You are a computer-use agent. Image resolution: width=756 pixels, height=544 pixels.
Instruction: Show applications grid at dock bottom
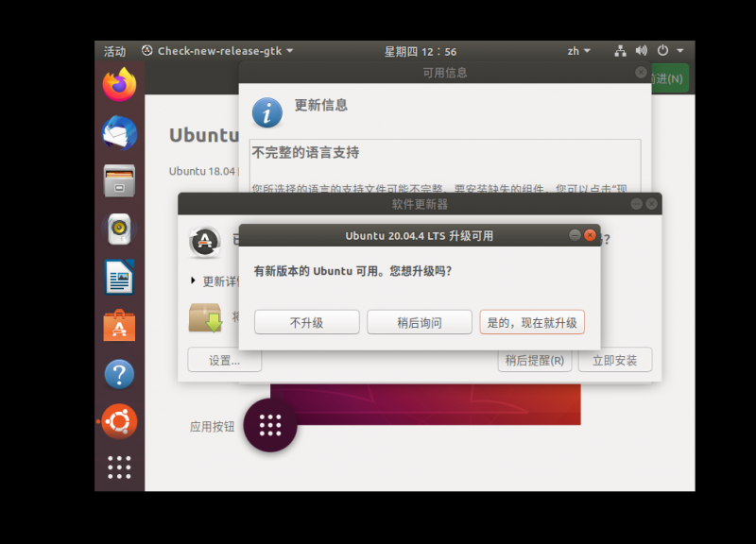click(x=119, y=467)
